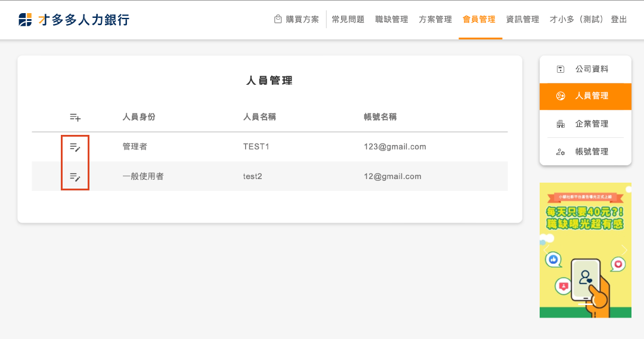Show next ad banner slide
644x339 pixels.
(x=624, y=249)
